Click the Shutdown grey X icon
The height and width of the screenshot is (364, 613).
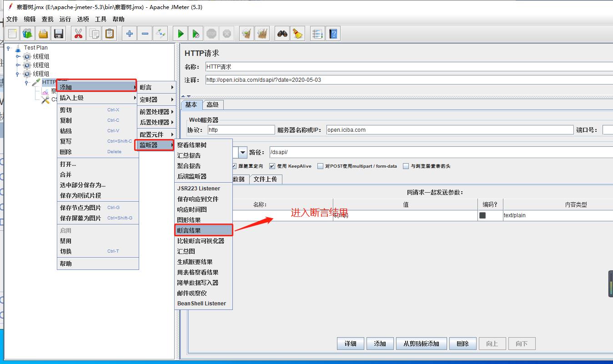point(227,34)
